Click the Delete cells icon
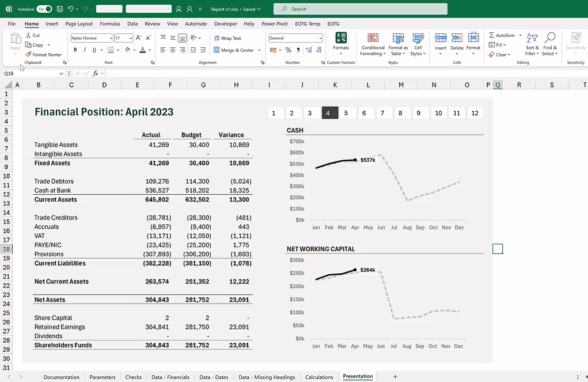This screenshot has height=382, width=588. (457, 38)
